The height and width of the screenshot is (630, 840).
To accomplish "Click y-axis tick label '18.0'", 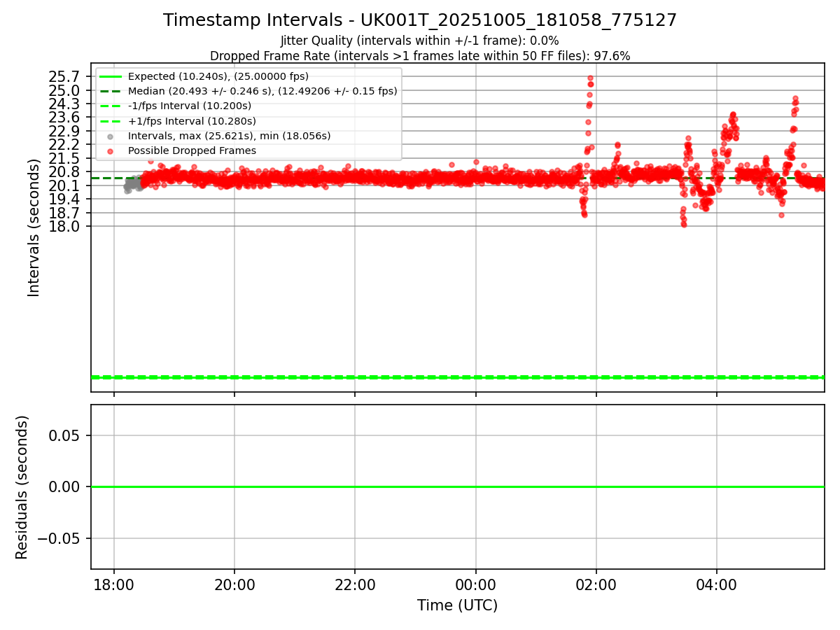I will (64, 226).
